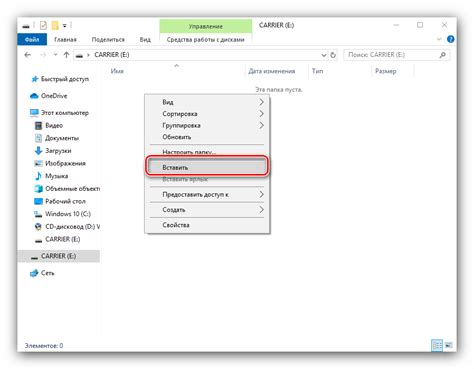
Task: Click the search magnifier icon
Action: pyautogui.click(x=443, y=55)
